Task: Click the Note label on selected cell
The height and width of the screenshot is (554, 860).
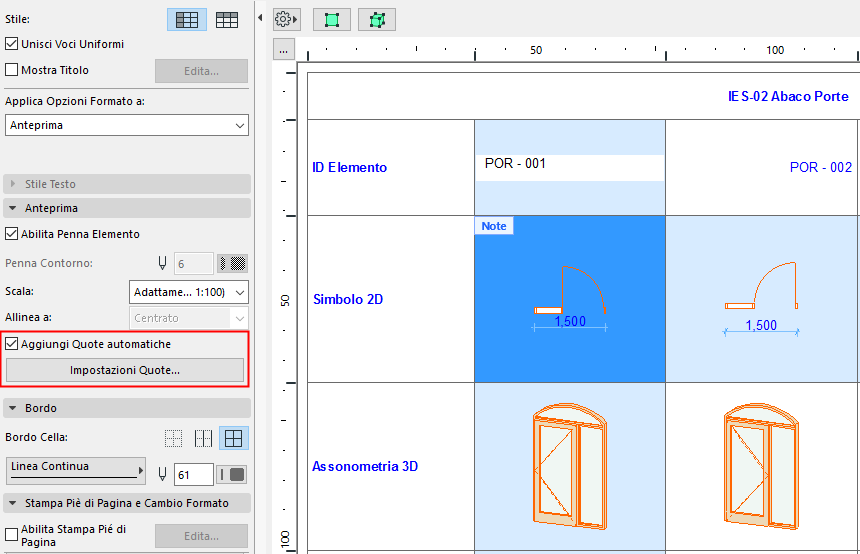Action: (x=494, y=226)
